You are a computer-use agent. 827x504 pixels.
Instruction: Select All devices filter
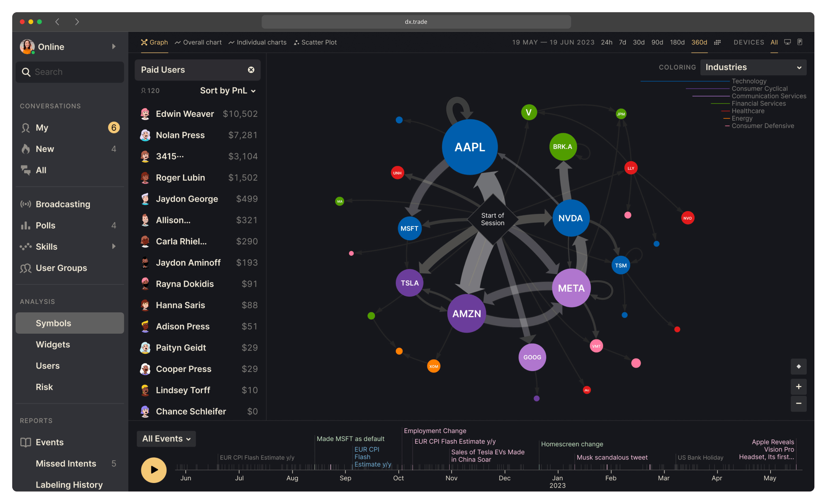pyautogui.click(x=774, y=42)
